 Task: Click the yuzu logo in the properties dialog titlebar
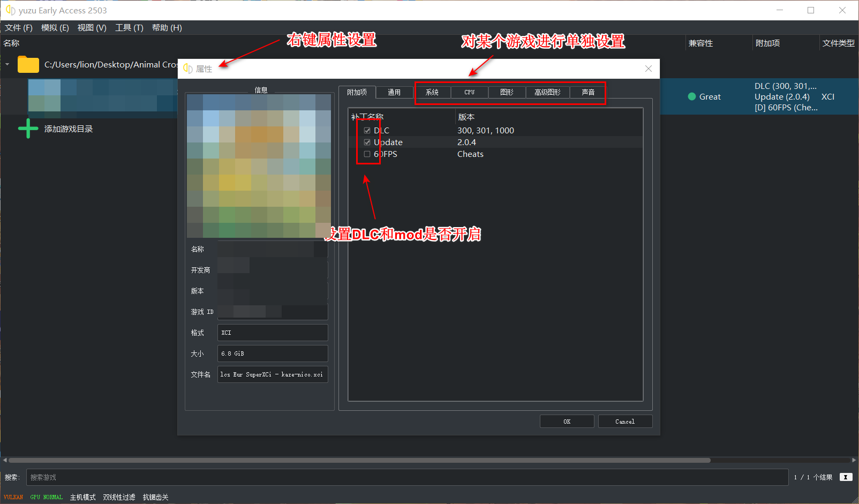click(x=187, y=69)
